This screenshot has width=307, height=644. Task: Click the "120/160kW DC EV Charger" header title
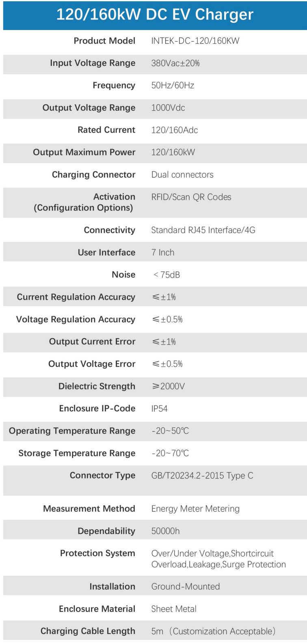tap(154, 15)
